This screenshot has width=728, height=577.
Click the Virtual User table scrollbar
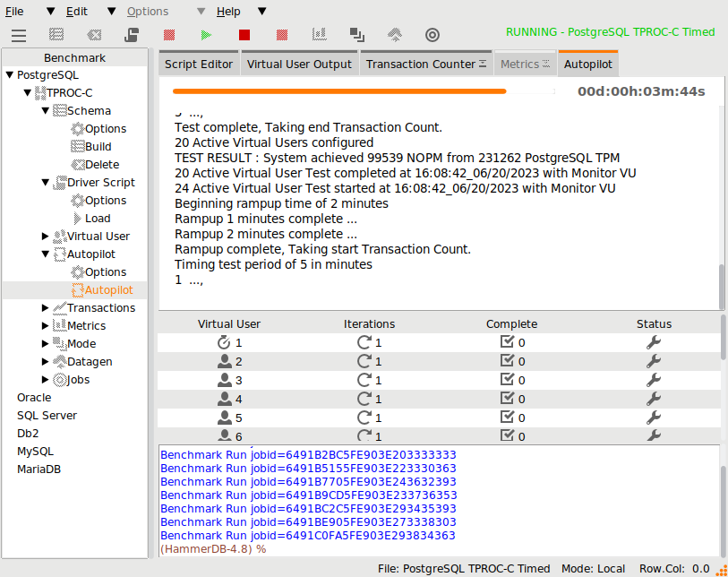pyautogui.click(x=723, y=337)
